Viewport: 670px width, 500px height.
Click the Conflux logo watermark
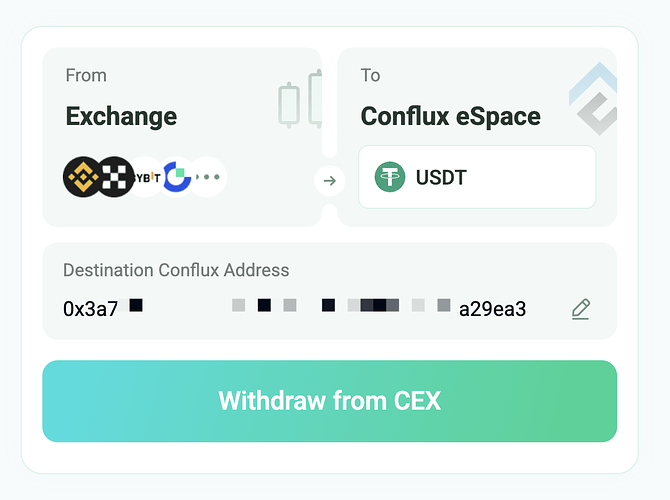tap(594, 99)
